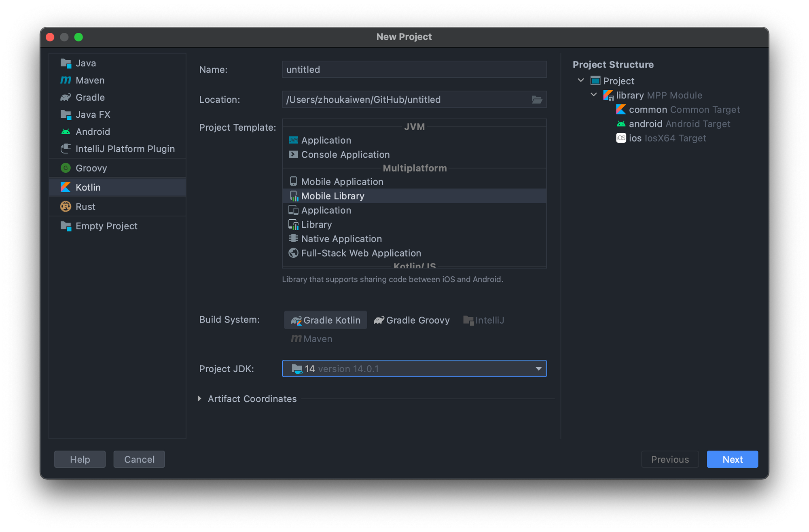Click the Next button to proceed
This screenshot has width=809, height=532.
[x=733, y=459]
